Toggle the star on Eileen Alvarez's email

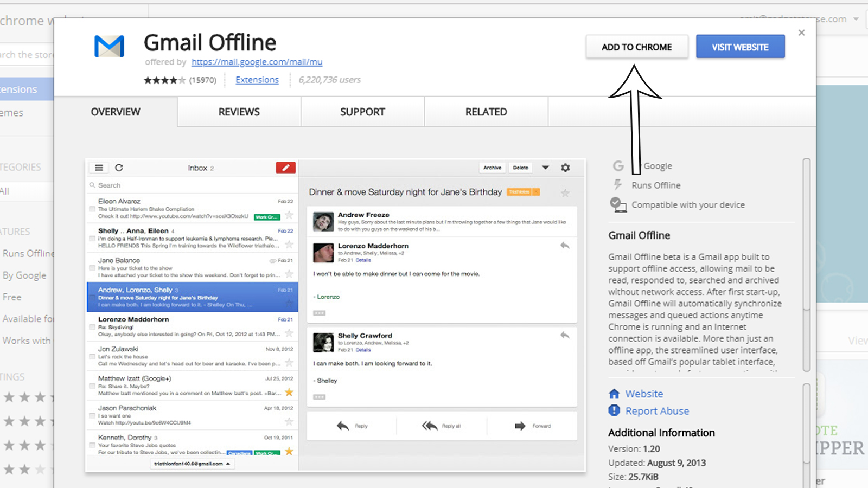click(x=289, y=215)
